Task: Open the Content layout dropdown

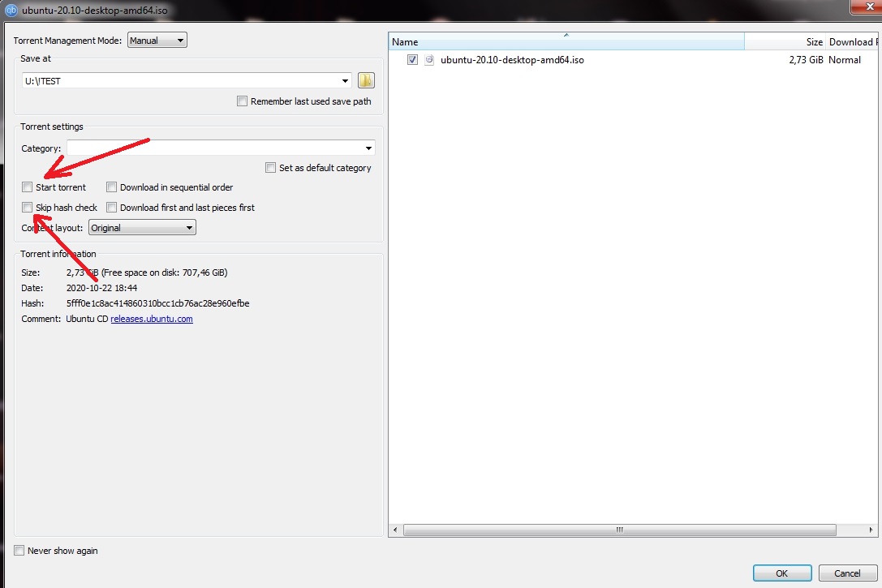Action: (x=142, y=228)
